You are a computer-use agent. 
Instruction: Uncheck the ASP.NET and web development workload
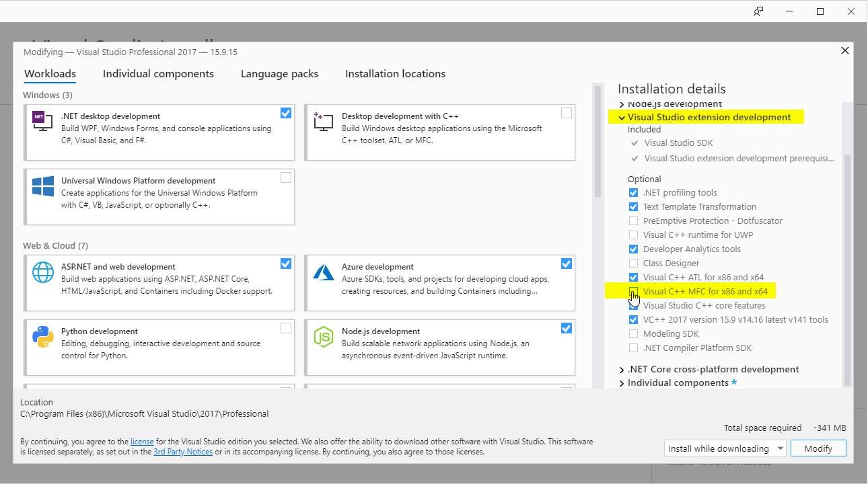286,264
